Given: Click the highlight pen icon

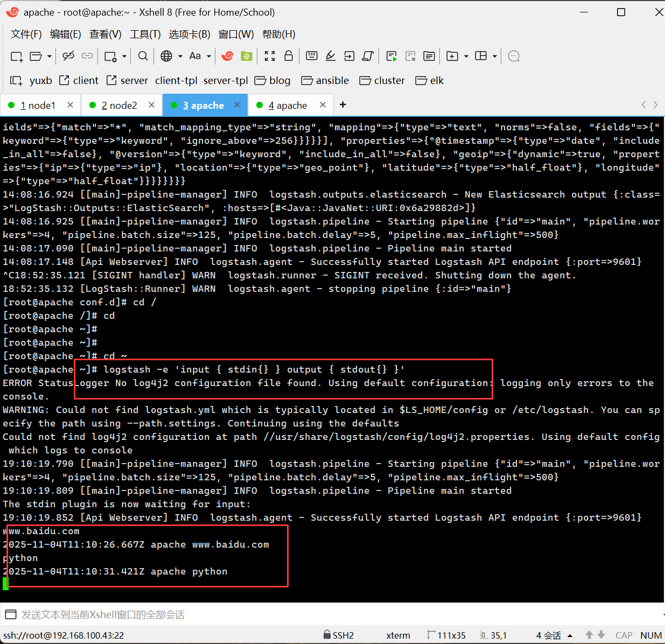Looking at the screenshot, I should pos(331,56).
